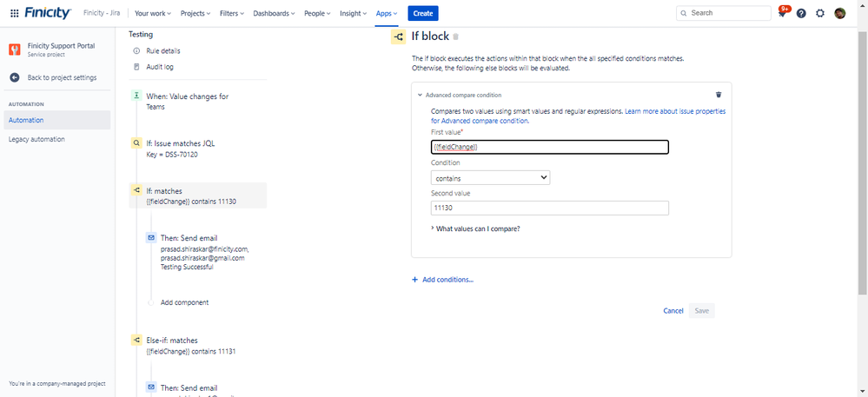This screenshot has height=397, width=868.
Task: Open the user profile avatar
Action: [840, 13]
